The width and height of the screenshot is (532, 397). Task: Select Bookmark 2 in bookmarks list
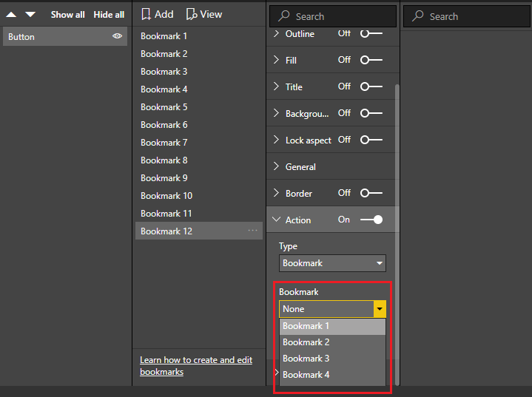click(199, 54)
